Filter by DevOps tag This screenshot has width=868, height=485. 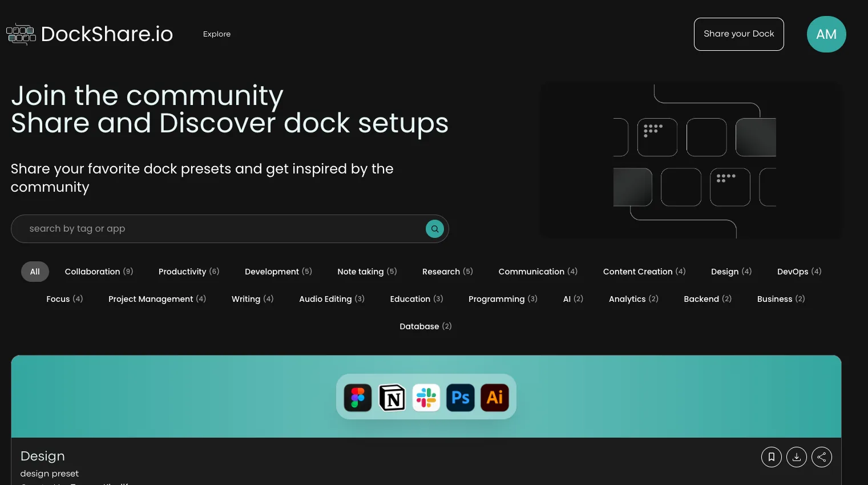point(799,272)
